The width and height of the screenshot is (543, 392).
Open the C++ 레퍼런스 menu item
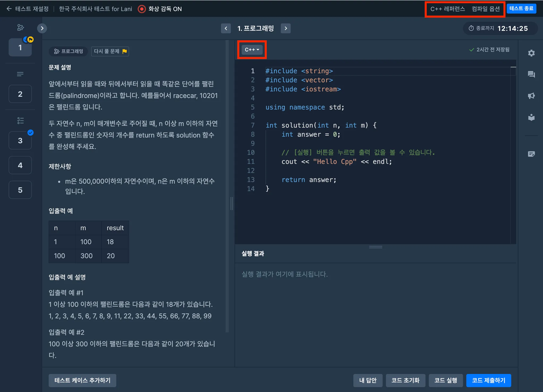click(x=448, y=9)
